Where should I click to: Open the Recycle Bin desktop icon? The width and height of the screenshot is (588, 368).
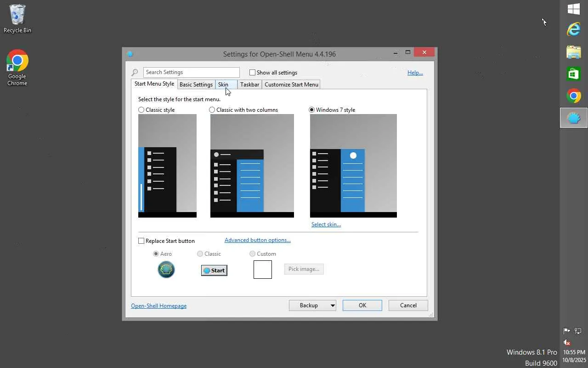[x=17, y=19]
